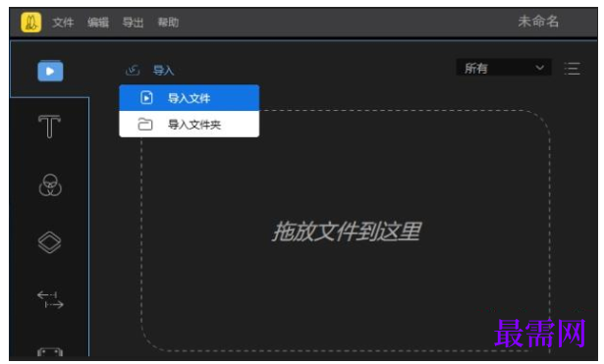This screenshot has width=604, height=364.
Task: Open the 编辑 menu
Action: coord(98,23)
